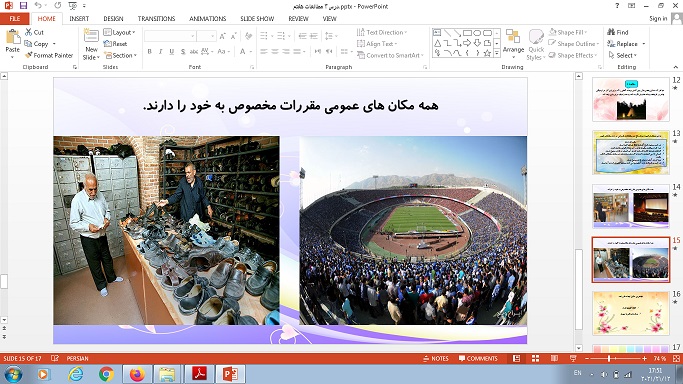
Task: Click the Find binoculars icon
Action: click(611, 32)
